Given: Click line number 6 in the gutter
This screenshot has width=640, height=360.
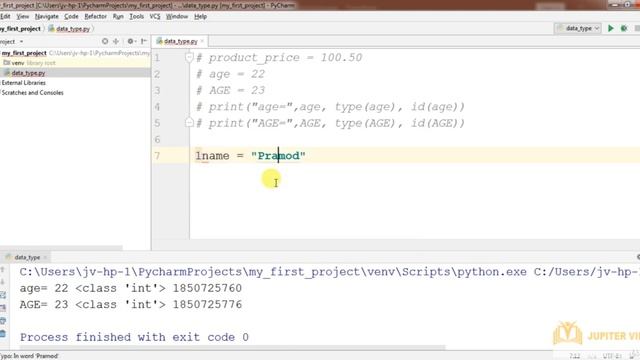Looking at the screenshot, I should coord(157,140).
